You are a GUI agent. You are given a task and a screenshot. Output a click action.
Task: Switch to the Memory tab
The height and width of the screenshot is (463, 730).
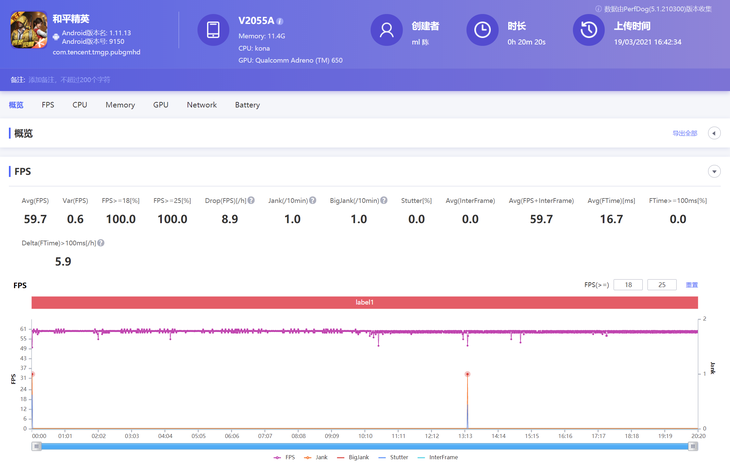120,105
